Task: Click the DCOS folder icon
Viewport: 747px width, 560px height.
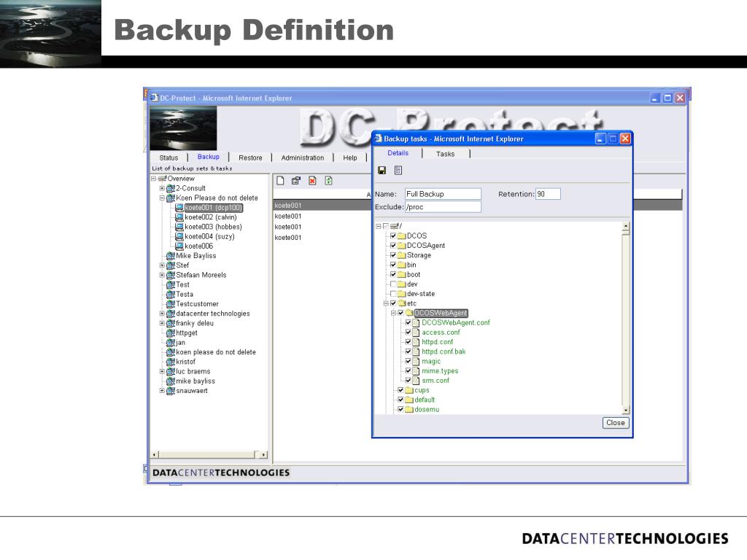Action: coord(402,236)
